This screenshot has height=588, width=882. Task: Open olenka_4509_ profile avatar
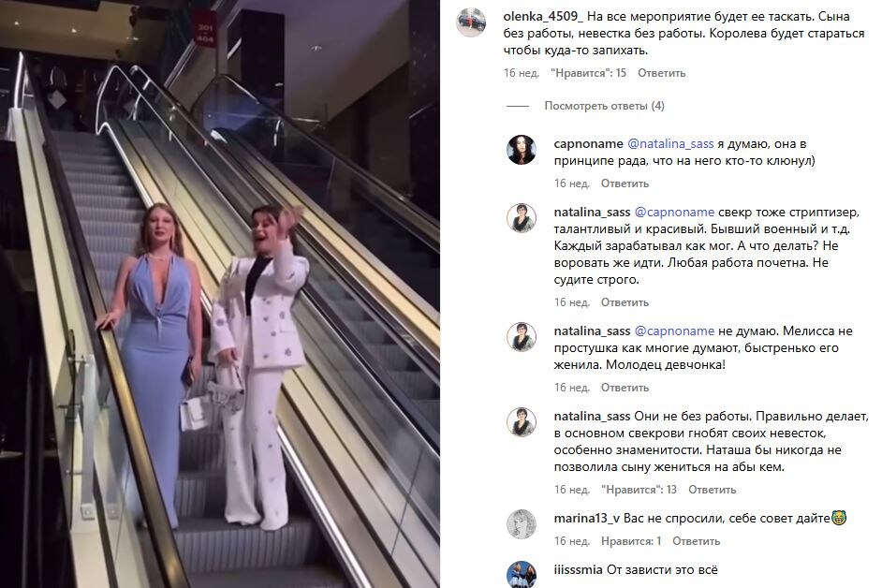coord(471,22)
